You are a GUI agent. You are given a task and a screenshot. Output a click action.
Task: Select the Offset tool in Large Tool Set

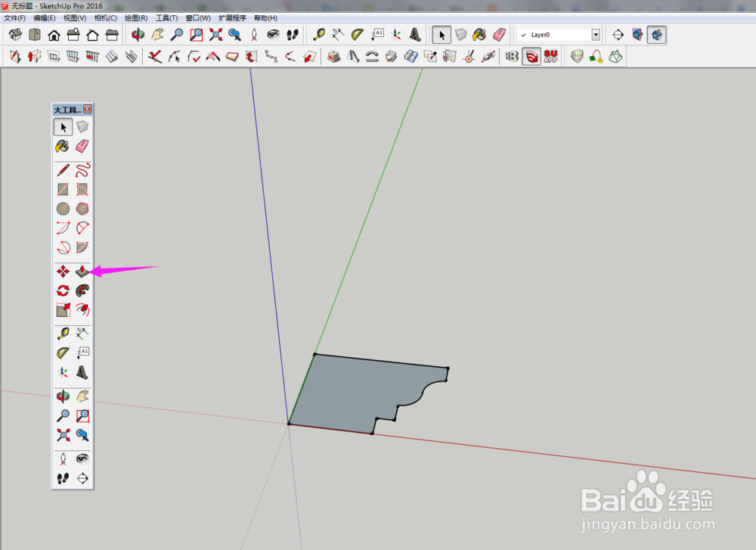(82, 309)
